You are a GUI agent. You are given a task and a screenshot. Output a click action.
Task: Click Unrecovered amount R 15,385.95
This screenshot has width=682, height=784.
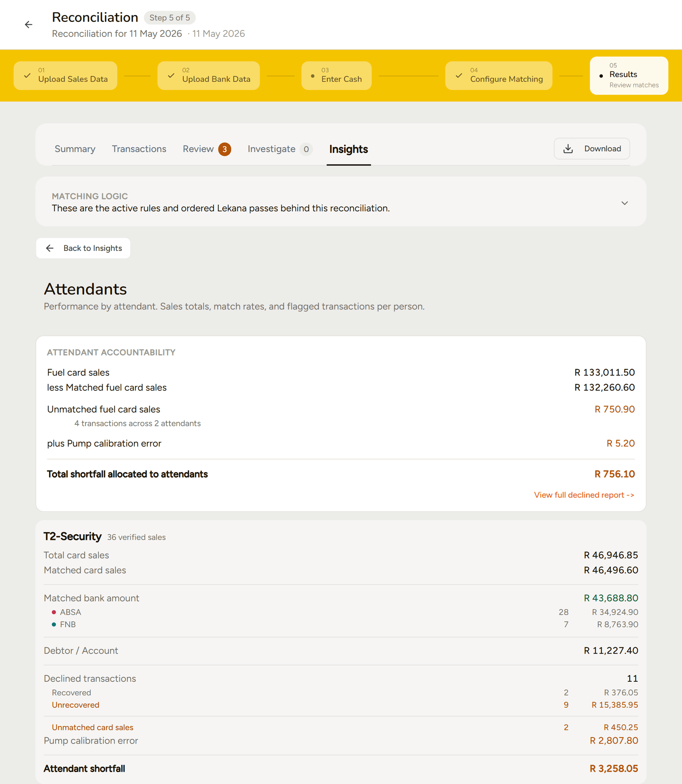point(614,705)
